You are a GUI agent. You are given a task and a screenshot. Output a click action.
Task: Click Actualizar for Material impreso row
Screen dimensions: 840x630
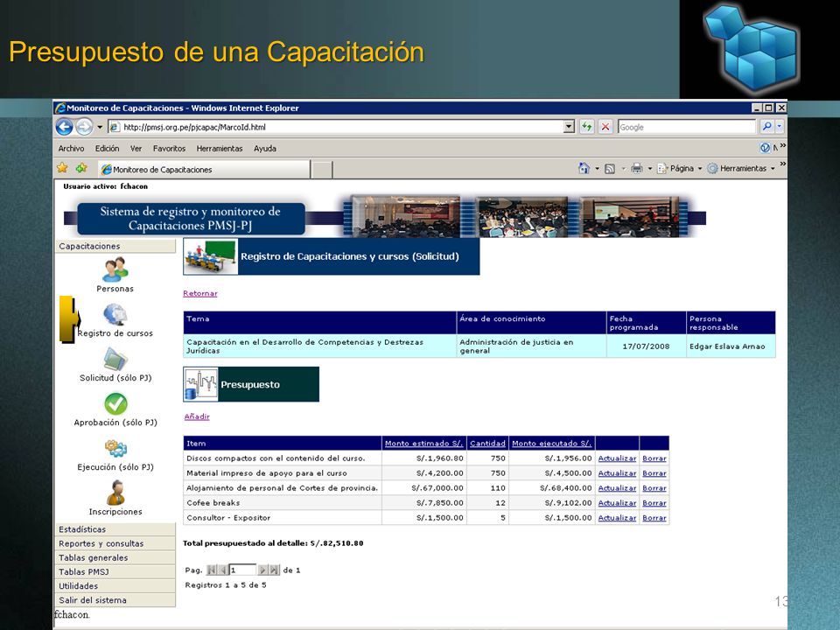point(617,473)
